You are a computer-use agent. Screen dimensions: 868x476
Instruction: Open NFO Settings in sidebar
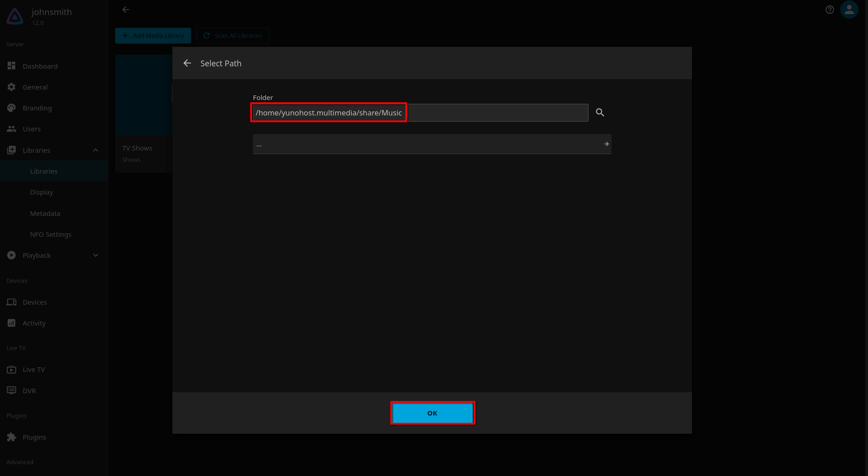pyautogui.click(x=54, y=234)
